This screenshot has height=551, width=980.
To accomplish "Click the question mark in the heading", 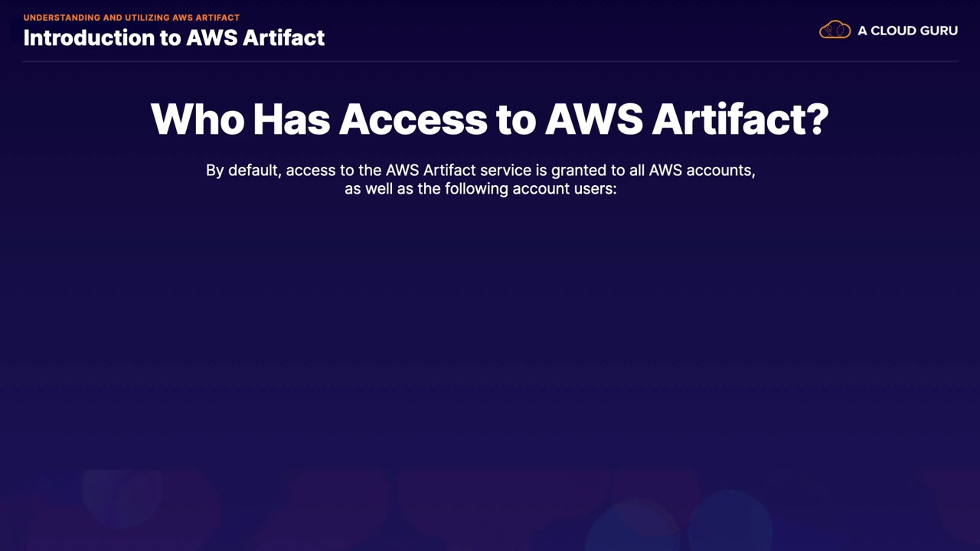I will (x=818, y=119).
